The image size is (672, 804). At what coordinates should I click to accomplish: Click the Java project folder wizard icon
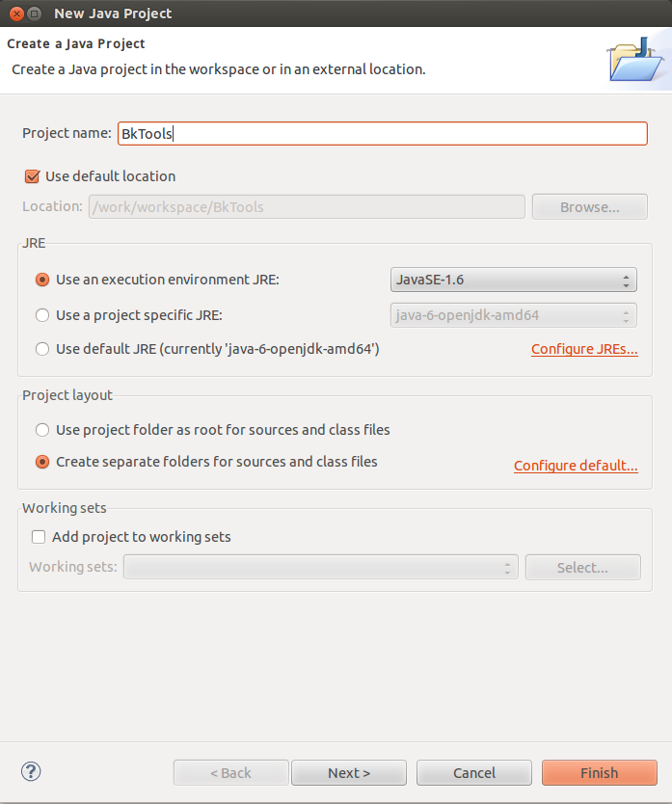click(x=635, y=59)
